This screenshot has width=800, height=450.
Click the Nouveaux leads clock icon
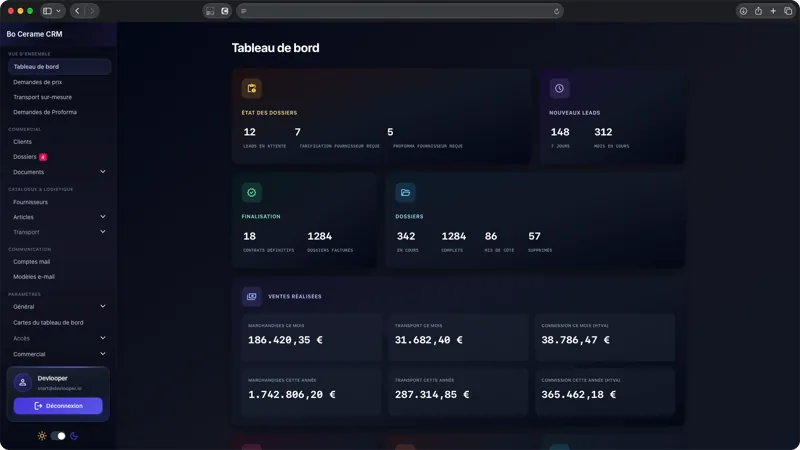pos(559,88)
